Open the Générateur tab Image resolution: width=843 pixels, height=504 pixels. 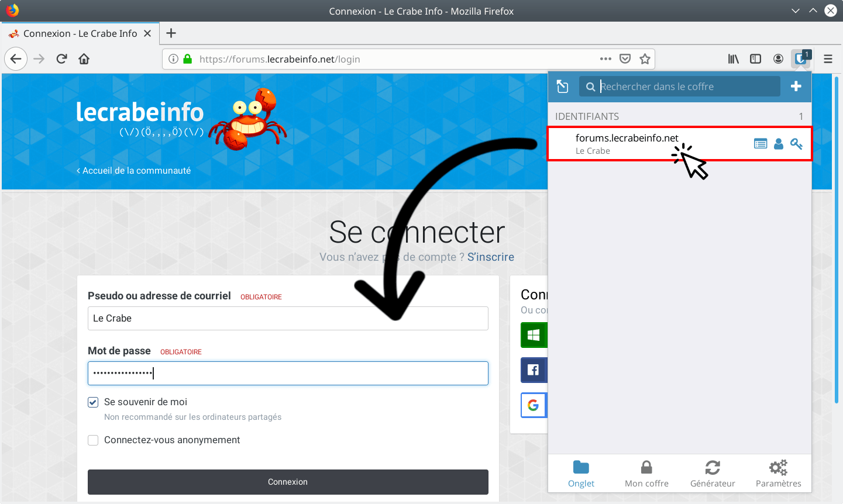(713, 474)
